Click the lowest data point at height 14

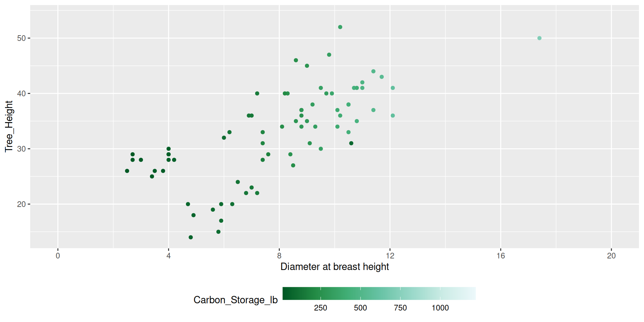pyautogui.click(x=191, y=237)
